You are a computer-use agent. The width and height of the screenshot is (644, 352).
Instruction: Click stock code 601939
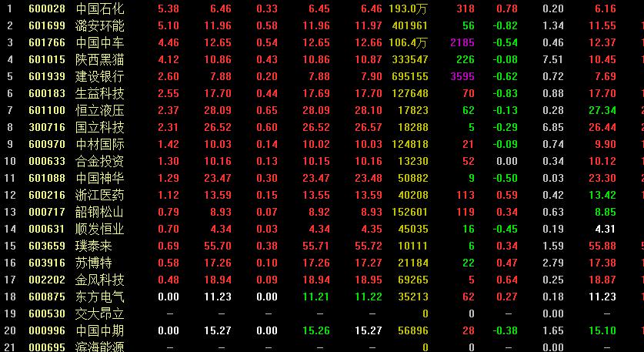47,76
